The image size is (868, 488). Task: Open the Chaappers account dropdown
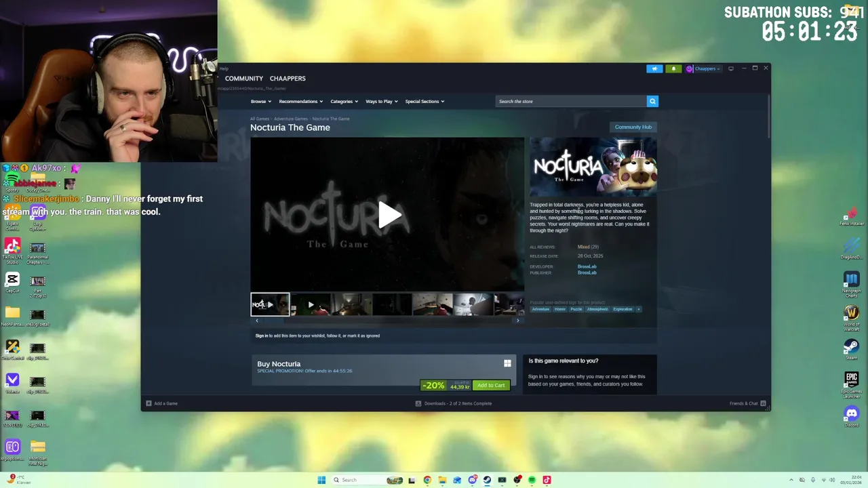703,68
